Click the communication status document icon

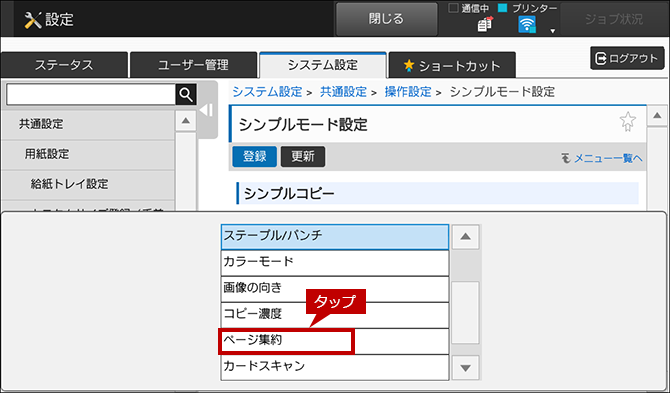click(484, 24)
